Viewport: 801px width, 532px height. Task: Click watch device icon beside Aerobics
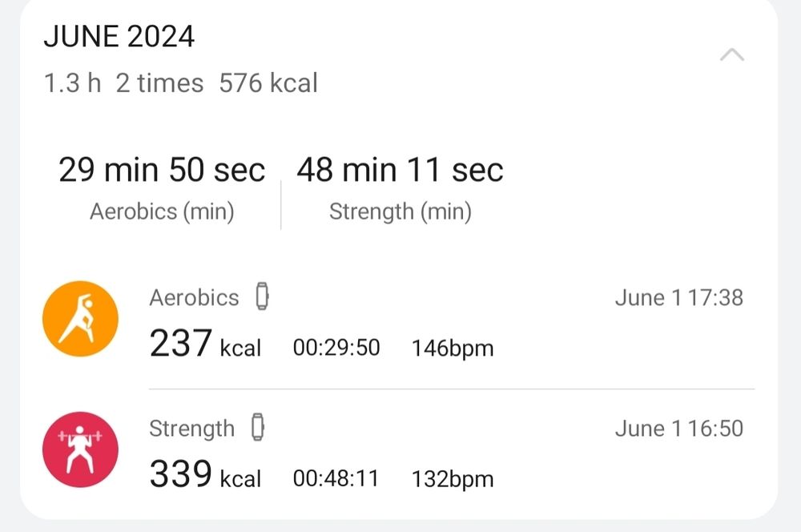click(x=262, y=296)
